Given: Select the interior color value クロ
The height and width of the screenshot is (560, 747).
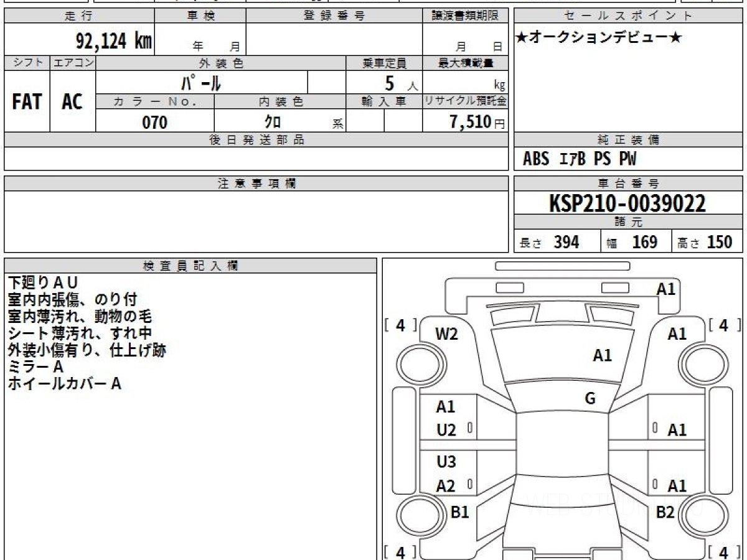Looking at the screenshot, I should [x=273, y=123].
